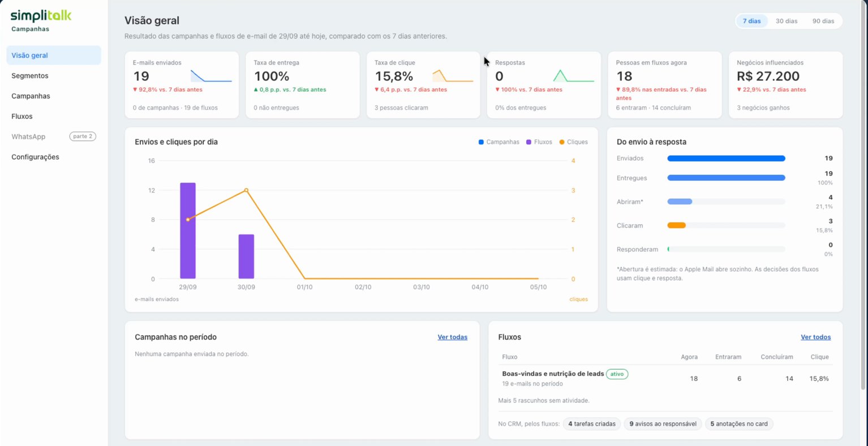Click the '9 avisos ao responsável' chip

663,424
